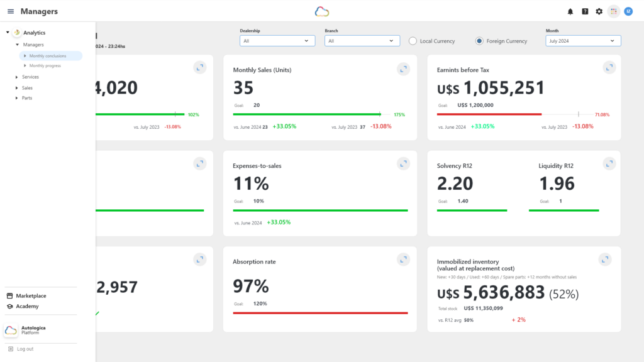This screenshot has width=644, height=362.
Task: Expand the Services tree node arrow
Action: [x=16, y=77]
